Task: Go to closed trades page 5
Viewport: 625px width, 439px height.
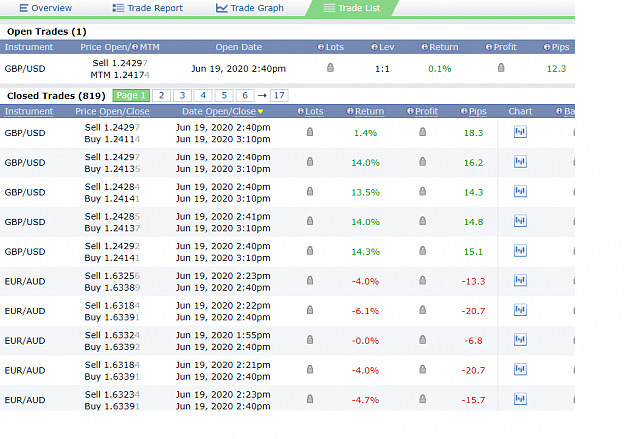Action: pyautogui.click(x=224, y=96)
